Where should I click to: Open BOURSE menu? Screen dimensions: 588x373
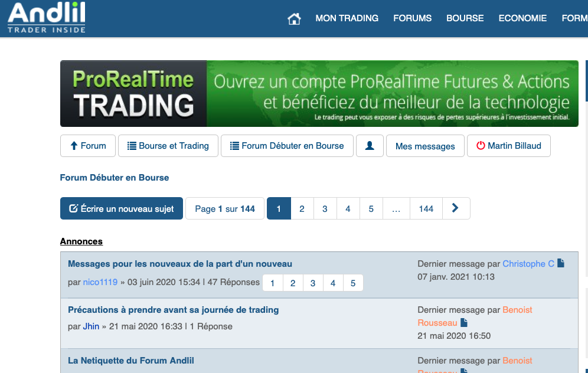[x=465, y=18]
